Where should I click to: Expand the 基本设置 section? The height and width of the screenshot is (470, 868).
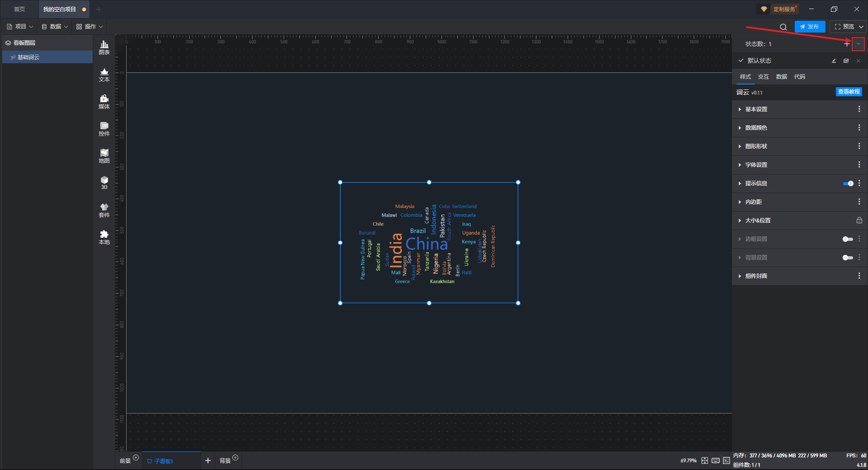(756, 109)
